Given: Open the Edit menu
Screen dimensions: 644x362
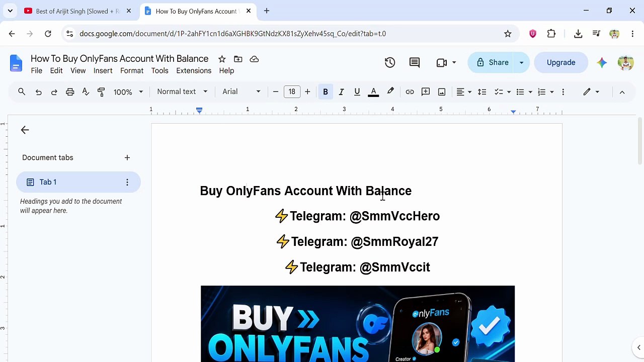Looking at the screenshot, I should (56, 71).
